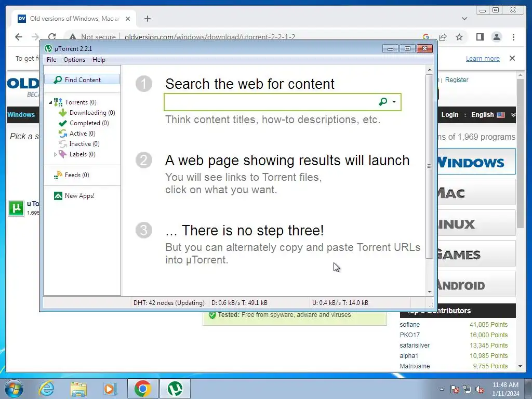Click the µTorrent title bar logo icon
This screenshot has width=532, height=399.
pos(48,48)
